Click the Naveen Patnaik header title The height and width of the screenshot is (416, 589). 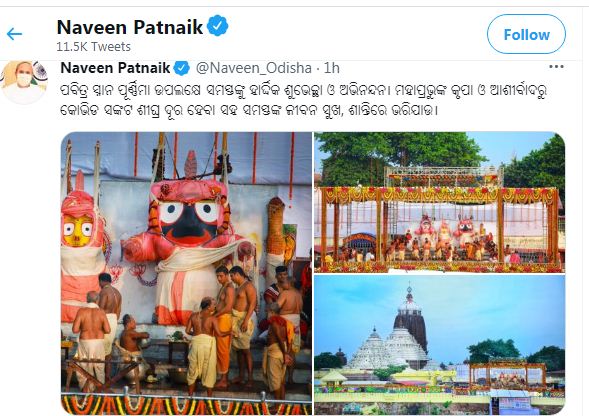[130, 27]
